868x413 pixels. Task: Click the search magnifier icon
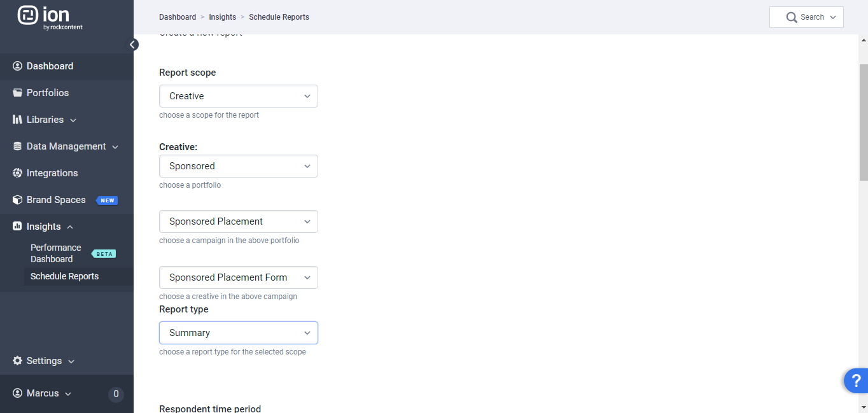coord(792,17)
